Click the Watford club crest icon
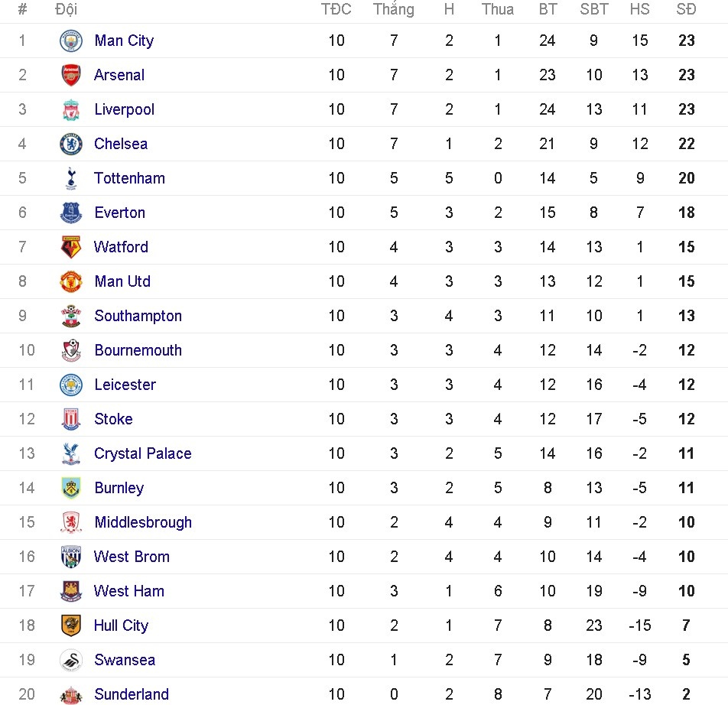Viewport: 728px width, 705px height. click(71, 247)
